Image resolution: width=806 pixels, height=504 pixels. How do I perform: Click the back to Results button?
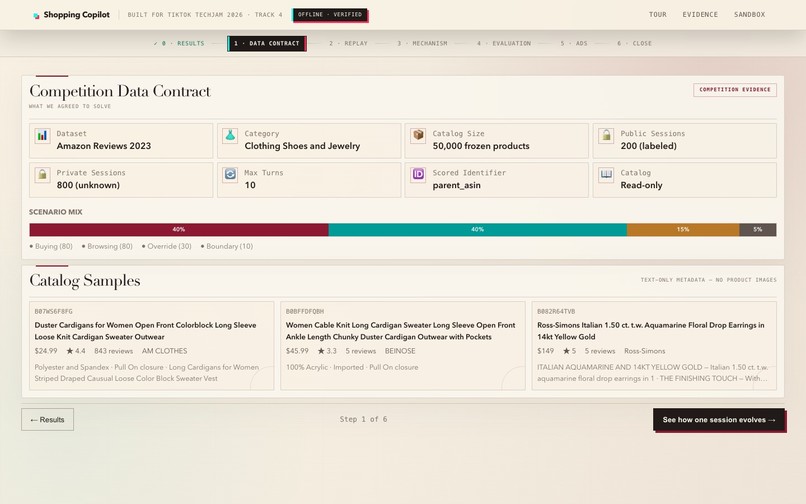(x=47, y=420)
